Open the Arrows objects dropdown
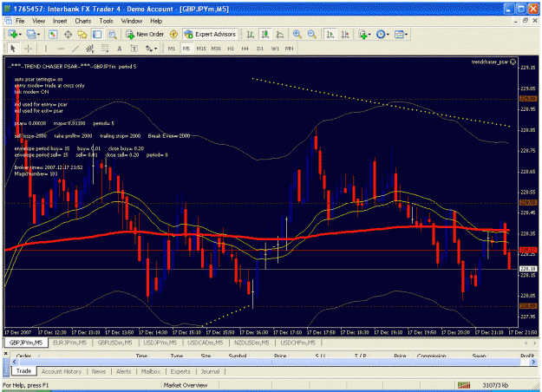This screenshot has height=392, width=542. pos(151,49)
